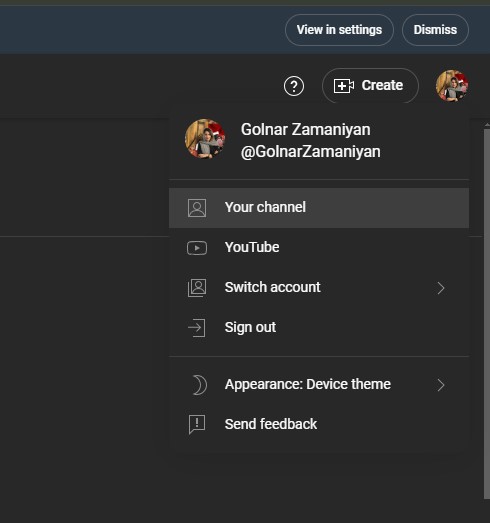The image size is (490, 523).
Task: Click the YouTube play icon
Action: click(197, 248)
